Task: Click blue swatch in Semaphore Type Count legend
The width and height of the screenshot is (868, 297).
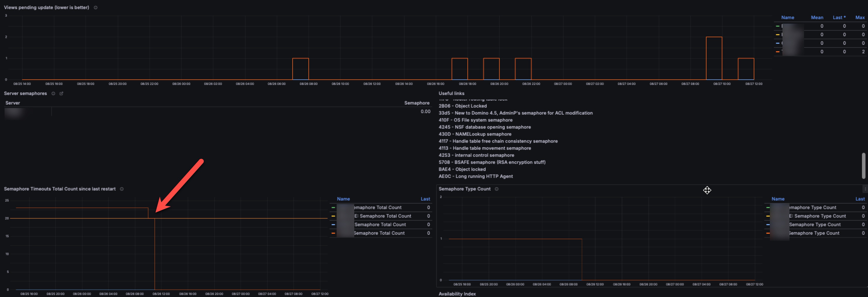Action: [768, 225]
